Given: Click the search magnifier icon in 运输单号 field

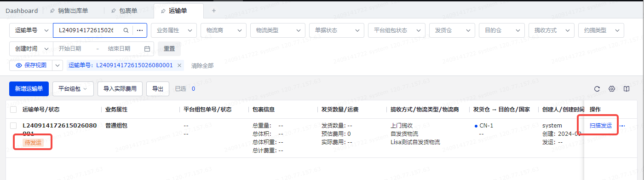Looking at the screenshot, I should 126,30.
